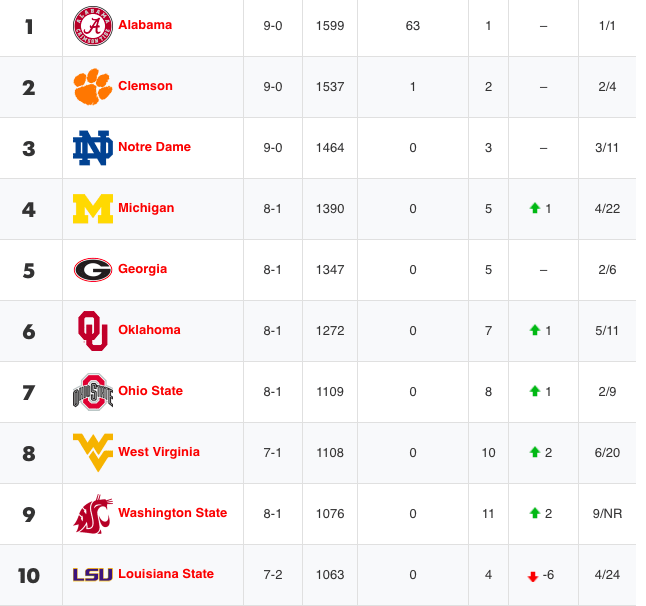Click the Washington State cougar logo
The image size is (646, 606).
click(x=93, y=514)
